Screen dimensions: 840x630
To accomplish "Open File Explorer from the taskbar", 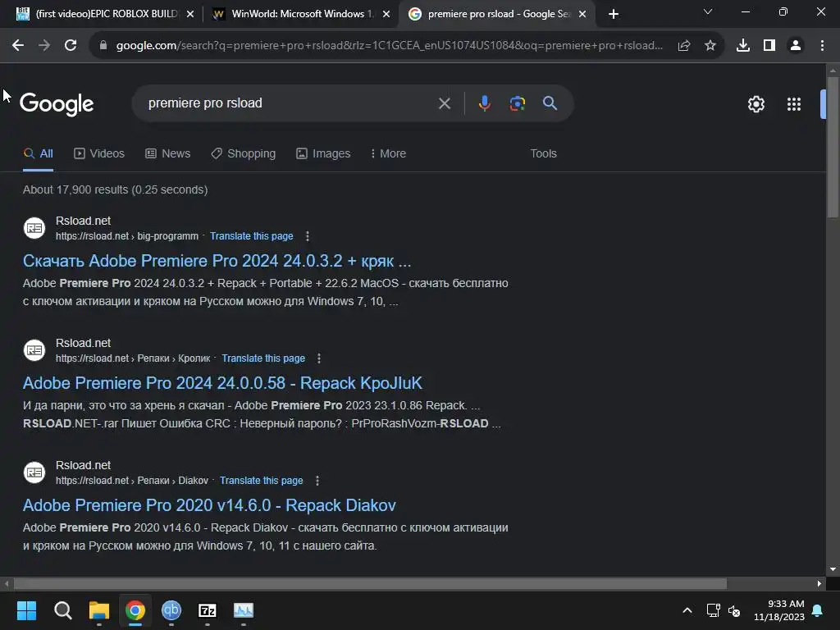I will (x=99, y=610).
